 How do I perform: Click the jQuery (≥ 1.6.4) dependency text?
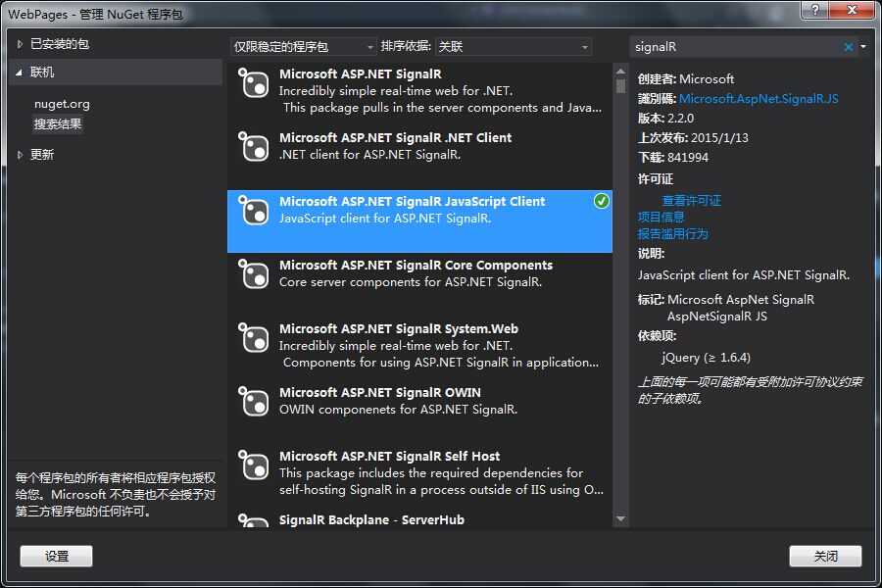coord(706,358)
